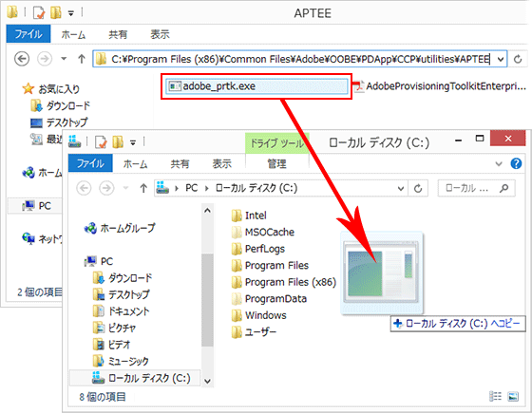Viewport: 532px width, 413px height.
Task: Open ダウンロード under お気に入り in APTEE window
Action: (x=61, y=105)
